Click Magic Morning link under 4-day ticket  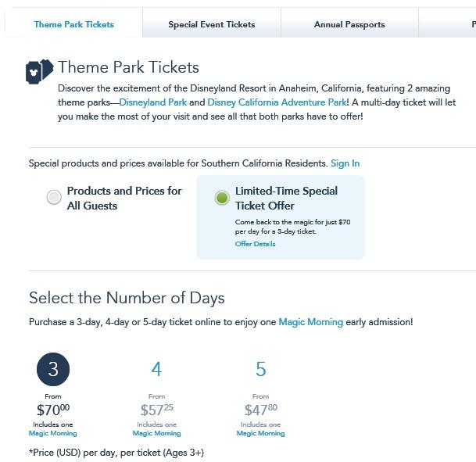[156, 433]
